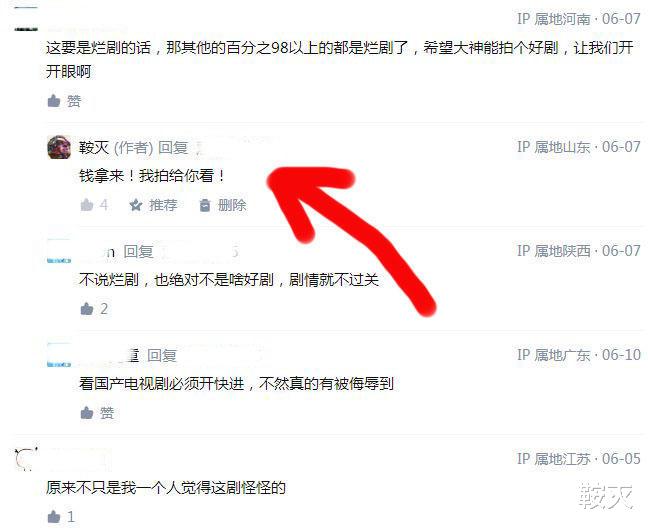Image resolution: width=648 pixels, height=529 pixels.
Task: Click thumbs-up on 钱拿来 reply
Action: [x=87, y=205]
